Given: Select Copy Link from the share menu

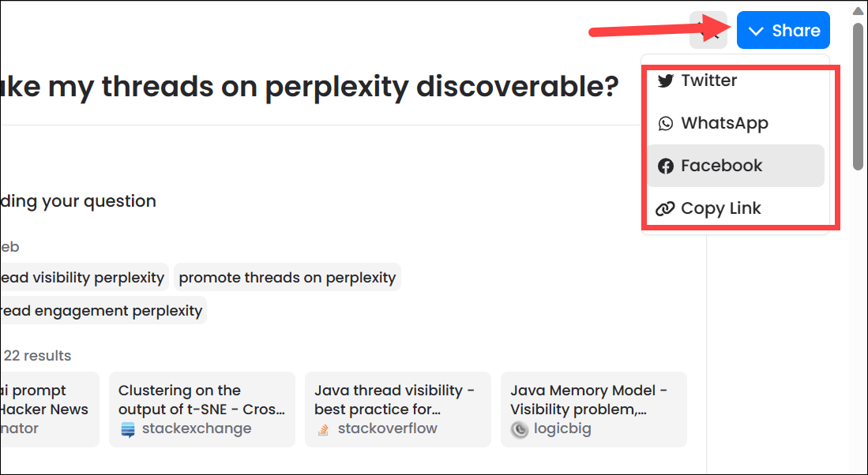Looking at the screenshot, I should pos(721,208).
